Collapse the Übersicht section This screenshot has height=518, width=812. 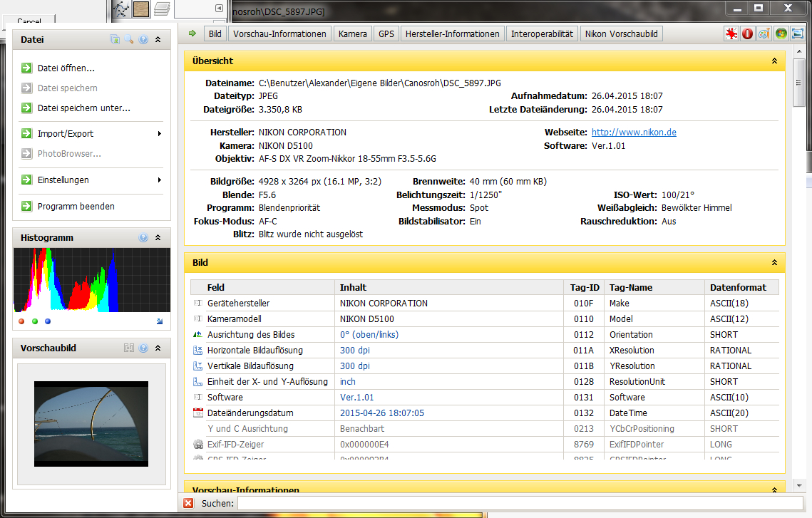[x=774, y=61]
